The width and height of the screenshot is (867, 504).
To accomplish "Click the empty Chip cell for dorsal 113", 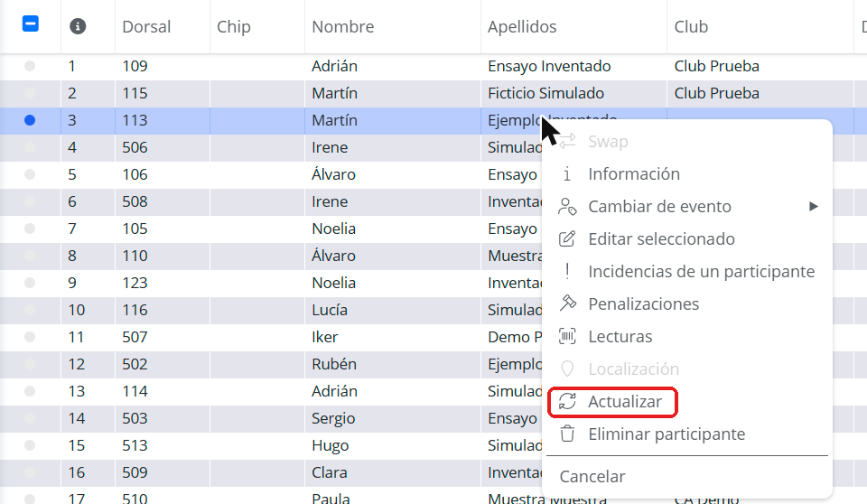I will pos(257,121).
